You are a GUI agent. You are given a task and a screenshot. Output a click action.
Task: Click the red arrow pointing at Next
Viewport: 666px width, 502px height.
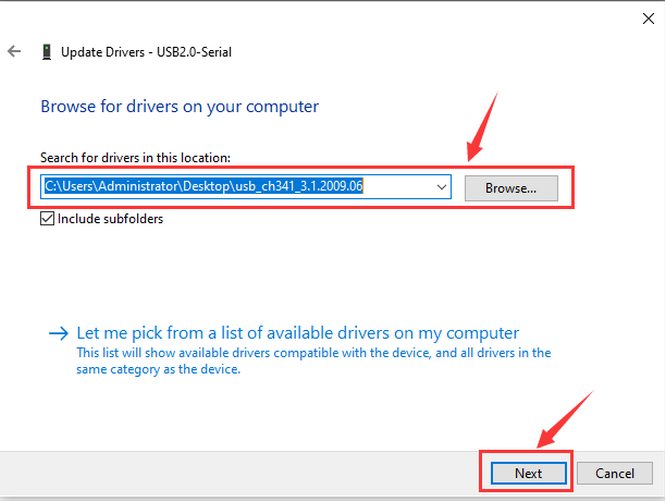pos(565,419)
